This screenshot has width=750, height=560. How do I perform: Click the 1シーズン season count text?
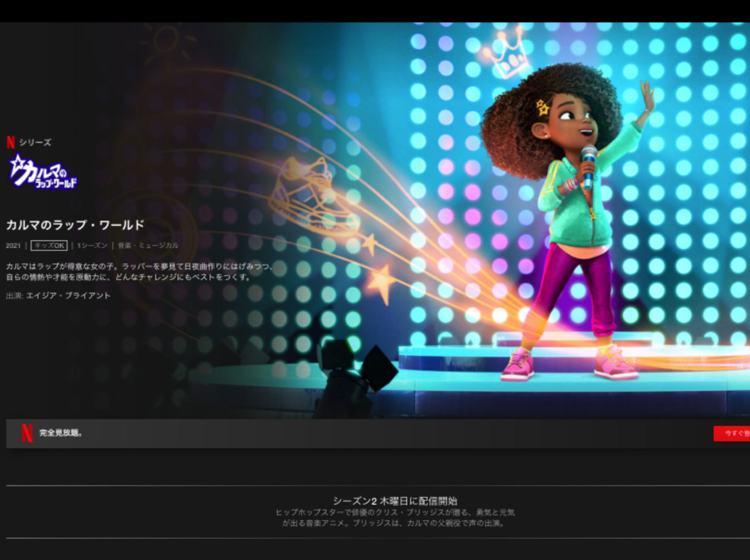click(92, 246)
